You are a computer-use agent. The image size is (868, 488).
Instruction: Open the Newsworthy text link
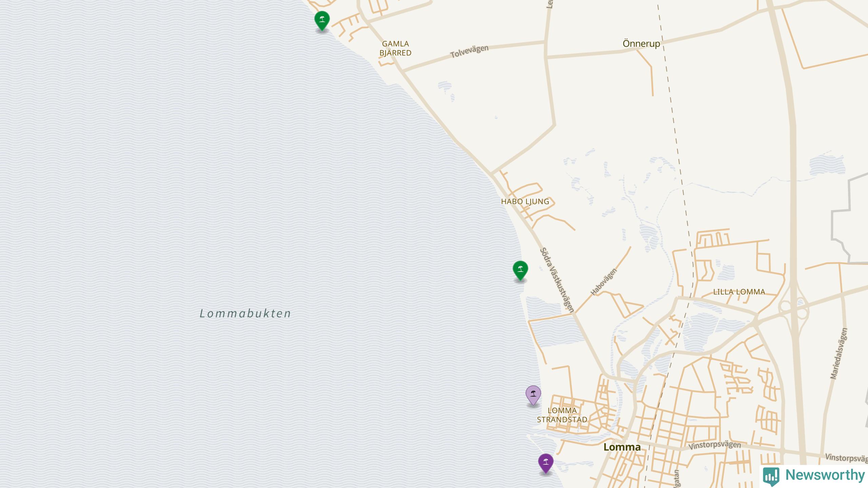(x=825, y=475)
